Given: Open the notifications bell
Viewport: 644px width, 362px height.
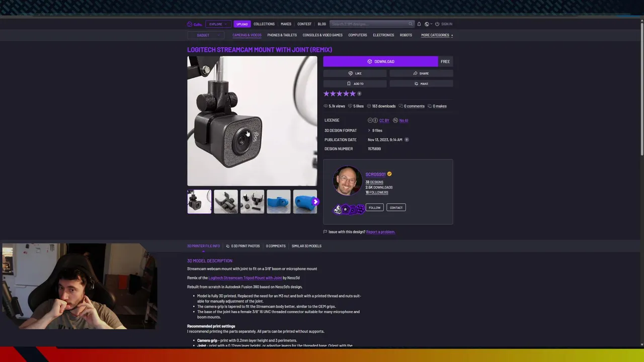Looking at the screenshot, I should (419, 24).
